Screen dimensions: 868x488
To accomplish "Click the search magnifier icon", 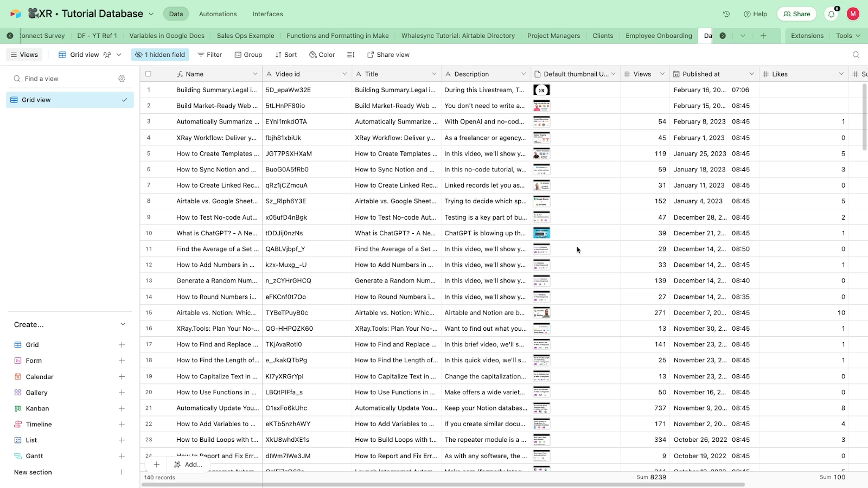I will point(856,55).
